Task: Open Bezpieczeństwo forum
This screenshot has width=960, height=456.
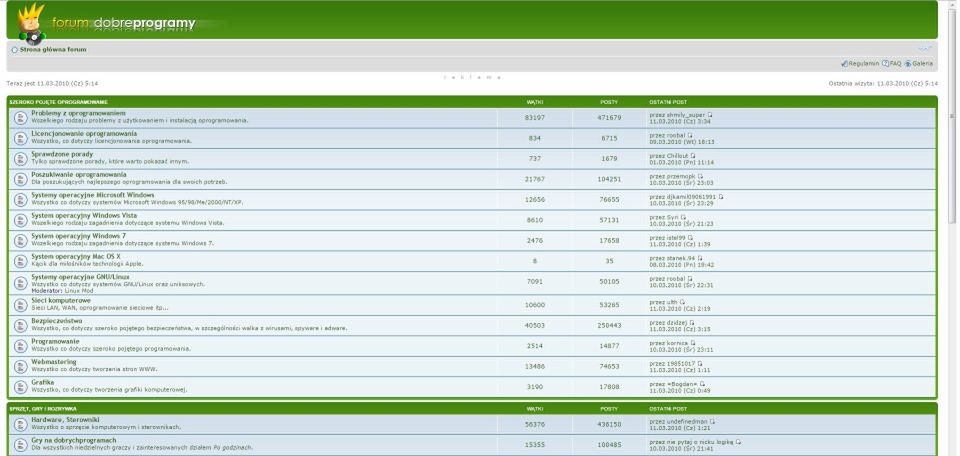Action: click(x=57, y=321)
